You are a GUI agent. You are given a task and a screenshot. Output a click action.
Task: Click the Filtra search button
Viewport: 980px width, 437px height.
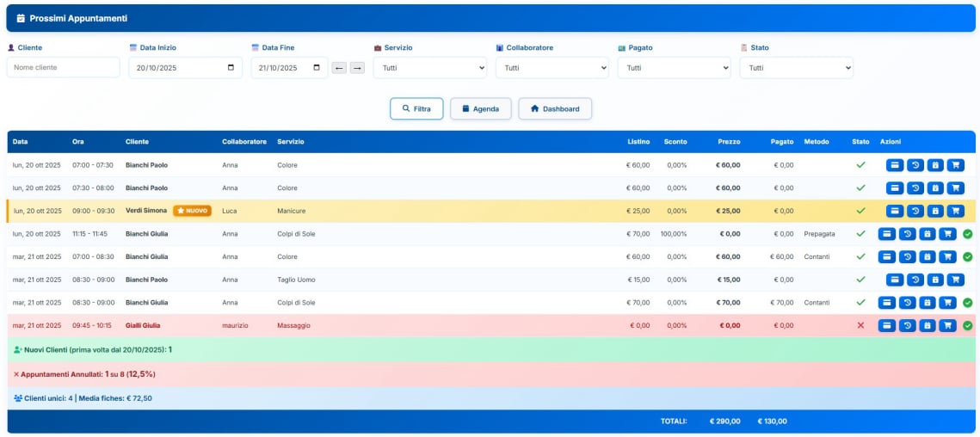[416, 109]
